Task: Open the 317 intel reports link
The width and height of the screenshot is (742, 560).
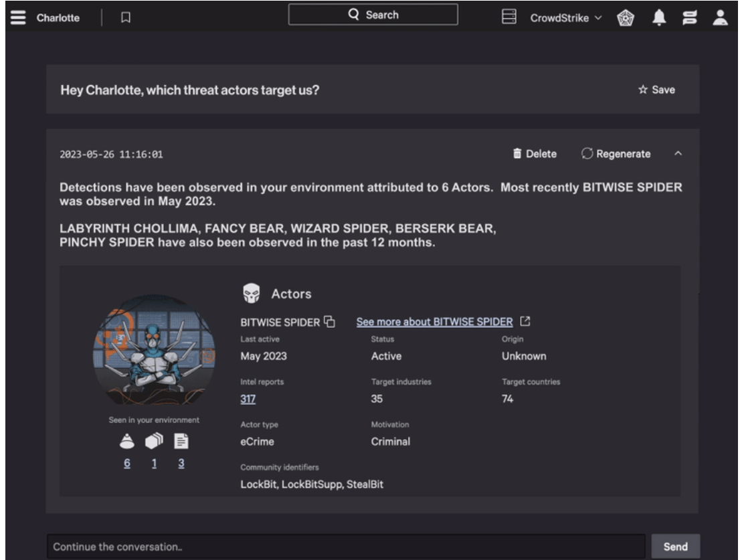Action: tap(248, 399)
